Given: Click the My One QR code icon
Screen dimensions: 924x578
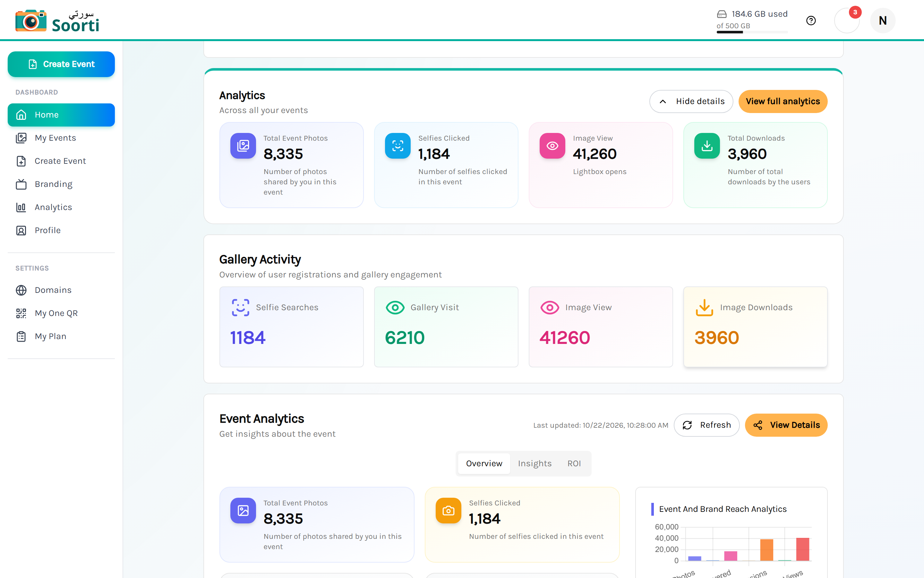Looking at the screenshot, I should click(x=21, y=313).
